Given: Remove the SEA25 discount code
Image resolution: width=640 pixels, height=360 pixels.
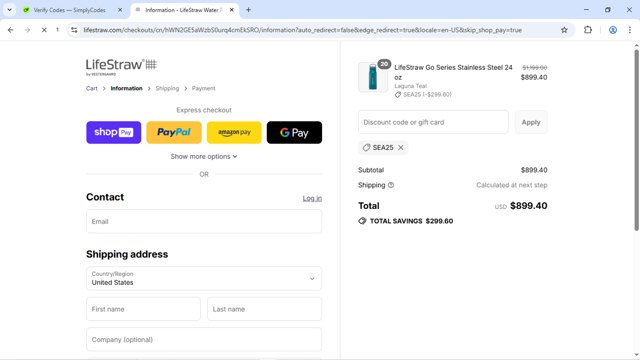Looking at the screenshot, I should (x=401, y=148).
